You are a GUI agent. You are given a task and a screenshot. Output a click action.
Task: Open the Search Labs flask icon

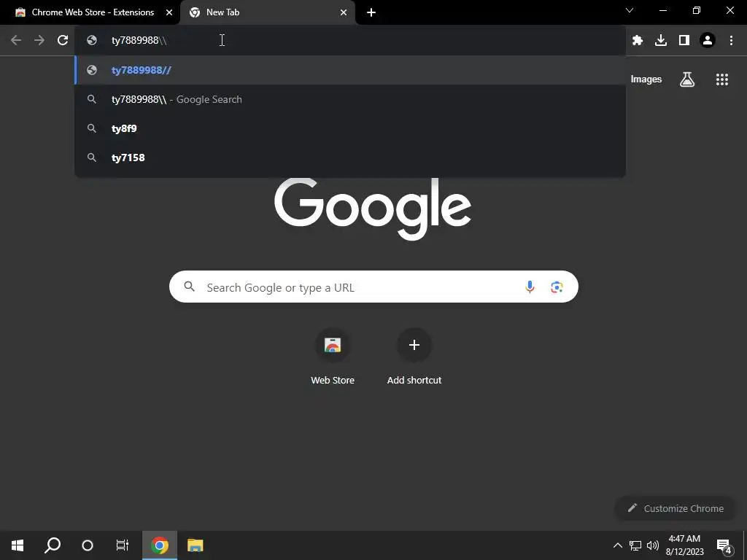click(687, 79)
